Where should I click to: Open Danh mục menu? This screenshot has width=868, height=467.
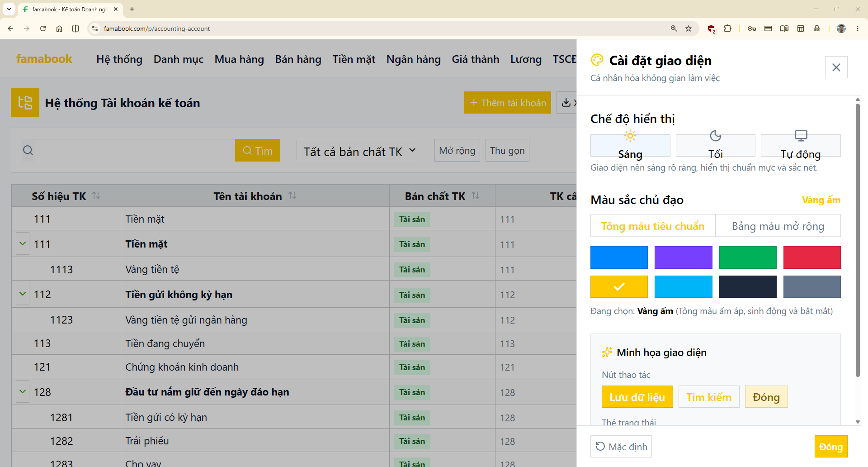[179, 59]
